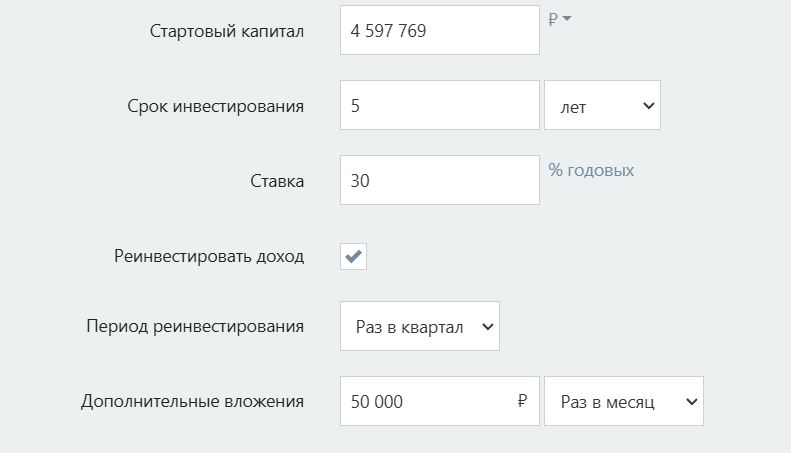Click the "Реинвестировать доход" label text
The image size is (791, 453).
pos(210,256)
